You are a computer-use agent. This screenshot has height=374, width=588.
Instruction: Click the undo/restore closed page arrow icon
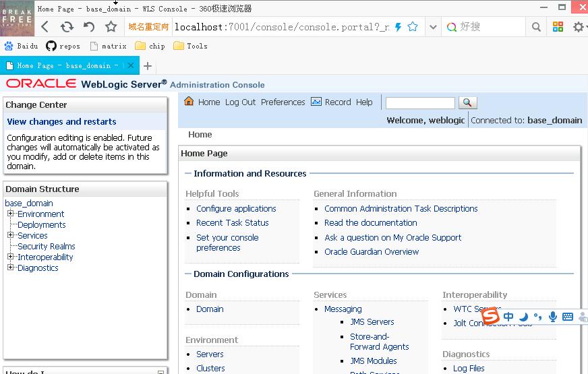pos(89,26)
